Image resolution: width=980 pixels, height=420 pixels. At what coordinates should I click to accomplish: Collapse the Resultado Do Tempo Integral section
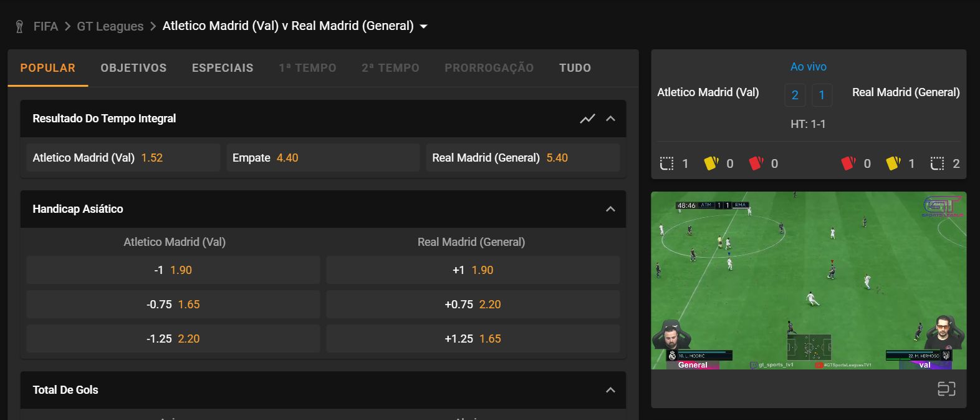click(610, 118)
